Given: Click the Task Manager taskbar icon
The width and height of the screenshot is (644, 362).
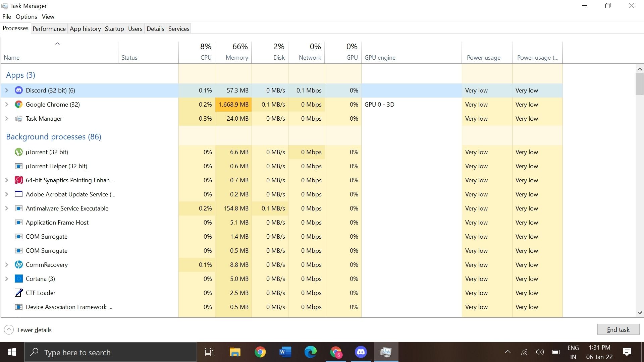Looking at the screenshot, I should (x=386, y=352).
